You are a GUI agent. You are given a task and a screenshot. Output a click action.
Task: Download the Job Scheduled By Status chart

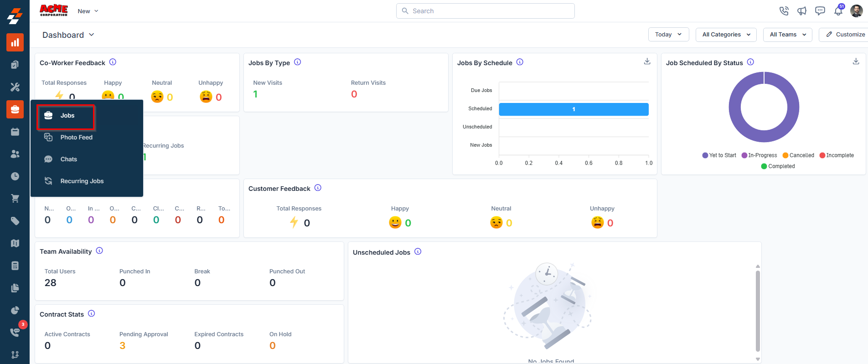tap(856, 62)
